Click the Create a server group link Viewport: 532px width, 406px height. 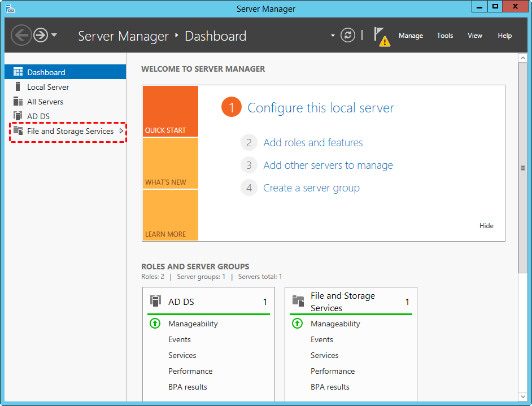point(311,188)
